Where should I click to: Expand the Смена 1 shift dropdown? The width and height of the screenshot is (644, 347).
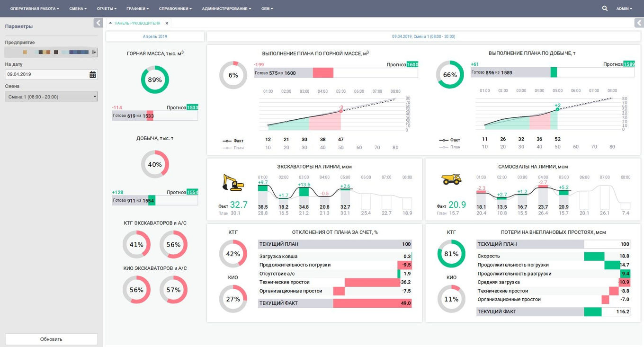[x=51, y=97]
